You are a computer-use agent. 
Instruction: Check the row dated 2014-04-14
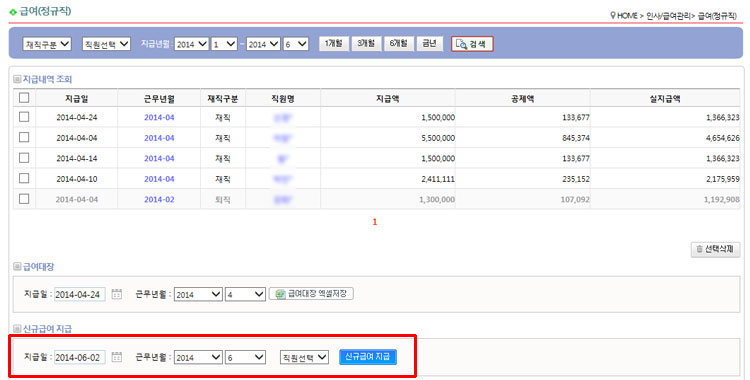[x=24, y=158]
